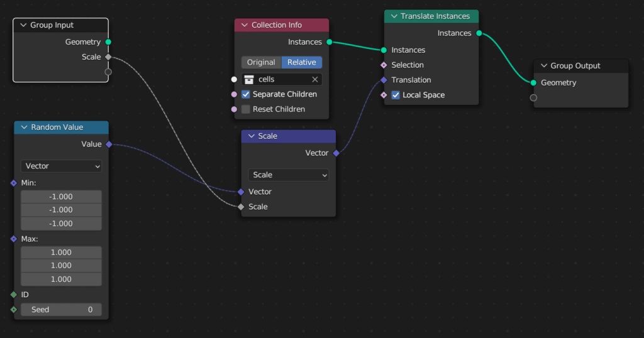Viewport: 644px width, 338px height.
Task: Click the Translation input socket
Action: pos(384,80)
